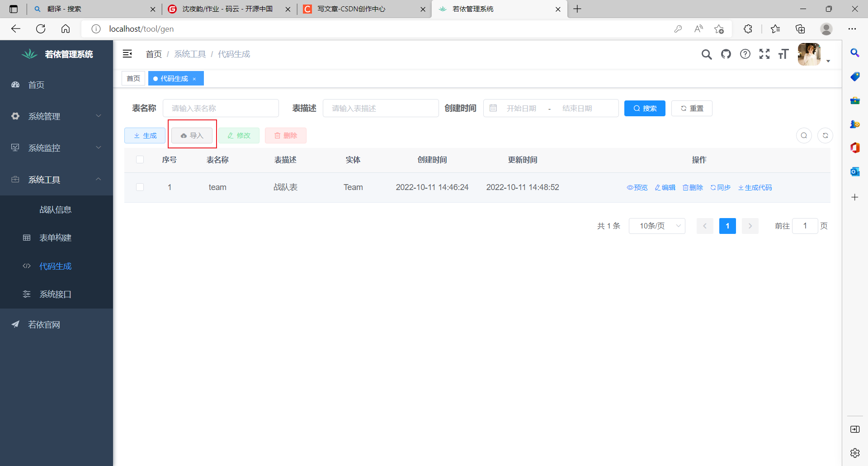Click the 若依管理系统 logo

(x=57, y=54)
